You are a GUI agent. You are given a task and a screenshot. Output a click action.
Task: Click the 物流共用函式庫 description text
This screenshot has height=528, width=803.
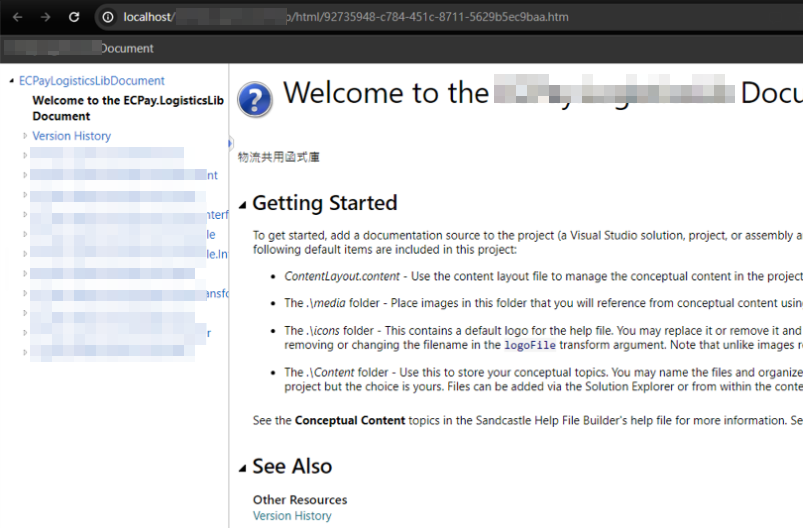pos(279,157)
